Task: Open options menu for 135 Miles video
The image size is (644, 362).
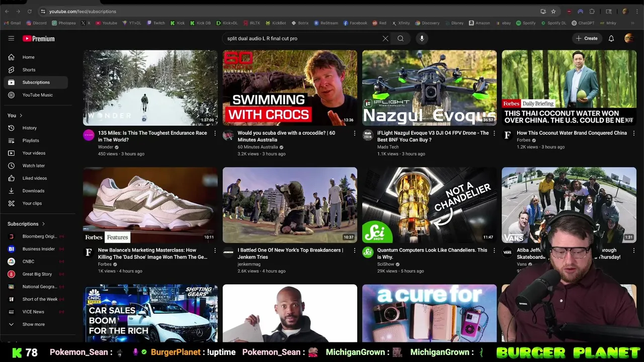Action: tap(215, 133)
